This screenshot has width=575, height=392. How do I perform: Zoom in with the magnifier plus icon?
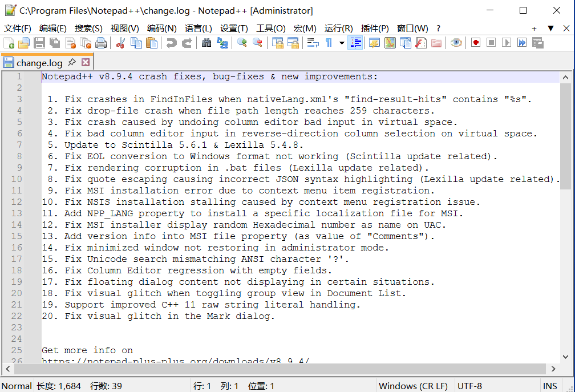[x=242, y=43]
